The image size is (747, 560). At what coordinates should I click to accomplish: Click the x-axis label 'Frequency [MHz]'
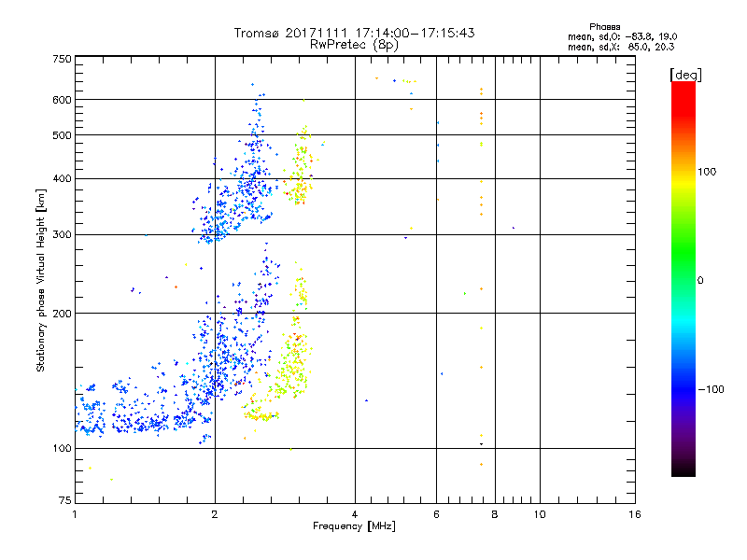tap(354, 526)
